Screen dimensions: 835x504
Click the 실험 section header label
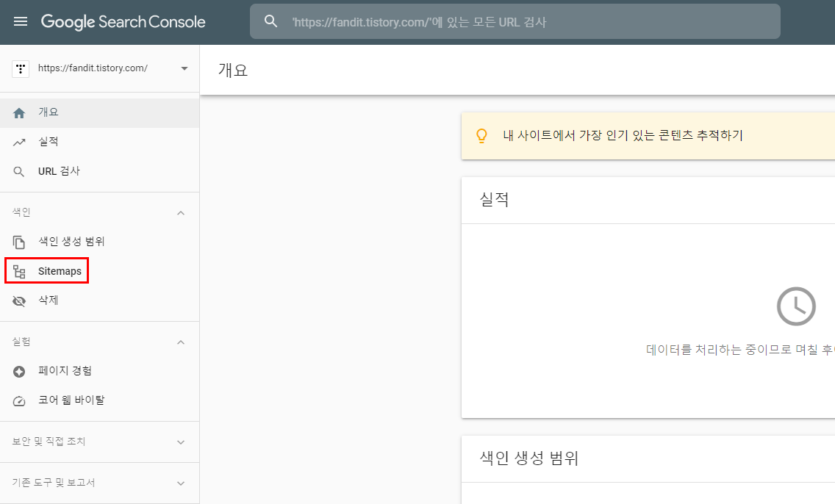pos(21,342)
